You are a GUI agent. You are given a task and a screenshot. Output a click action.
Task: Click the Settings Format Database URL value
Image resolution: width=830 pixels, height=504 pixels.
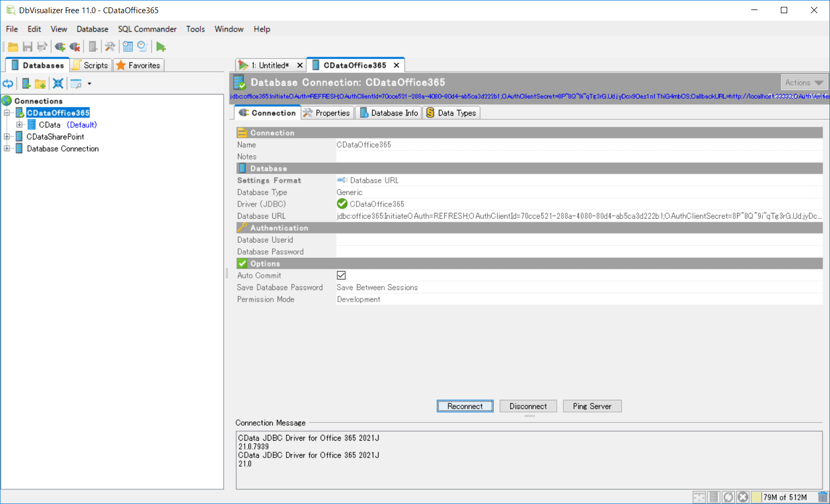pyautogui.click(x=579, y=180)
